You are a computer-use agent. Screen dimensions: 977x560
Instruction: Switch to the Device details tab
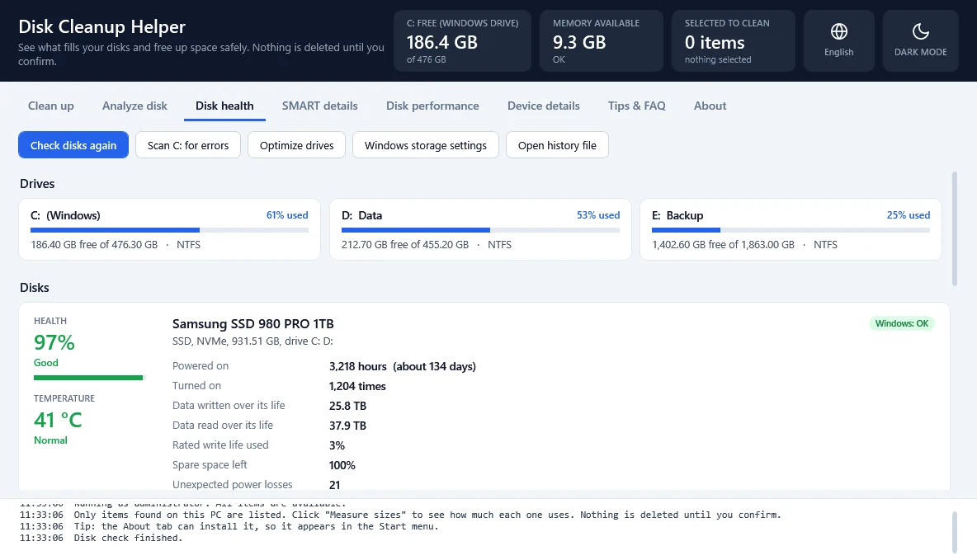click(543, 106)
